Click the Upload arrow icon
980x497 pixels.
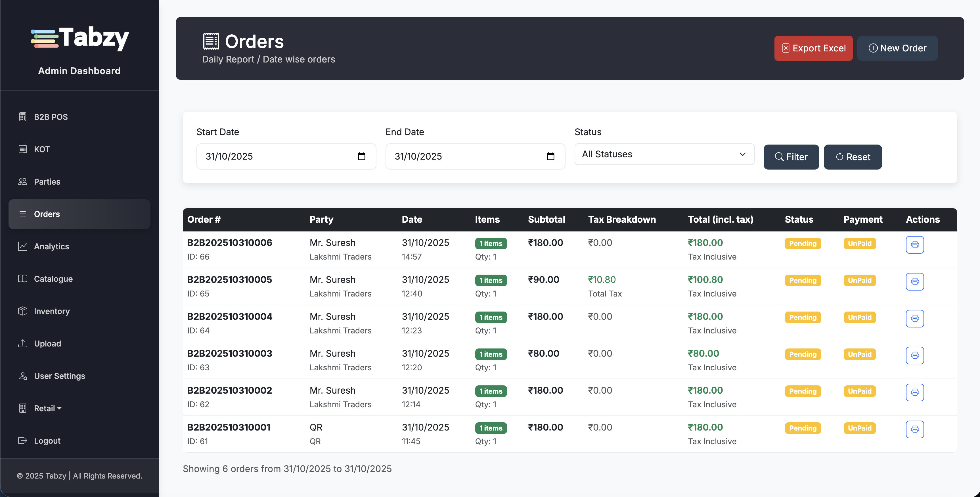(x=23, y=343)
